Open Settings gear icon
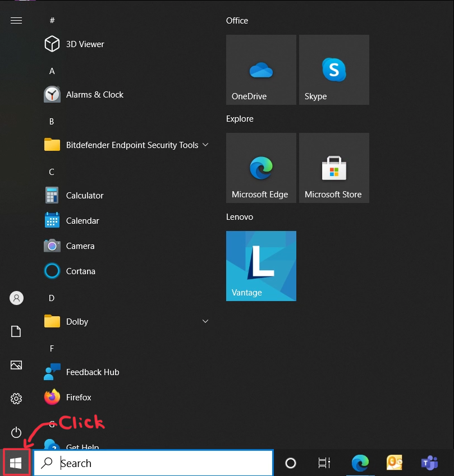This screenshot has height=476, width=454. (x=16, y=399)
